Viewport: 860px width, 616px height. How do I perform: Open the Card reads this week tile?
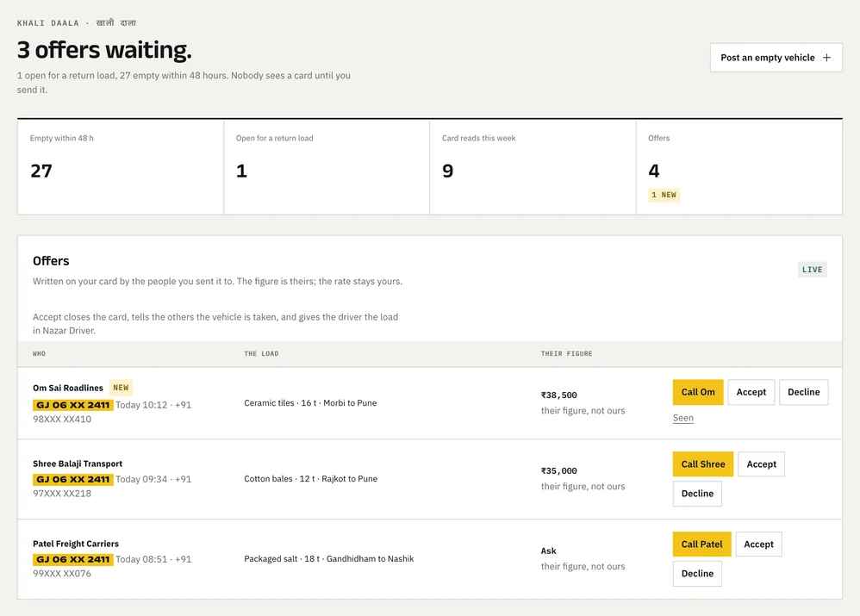tap(533, 167)
